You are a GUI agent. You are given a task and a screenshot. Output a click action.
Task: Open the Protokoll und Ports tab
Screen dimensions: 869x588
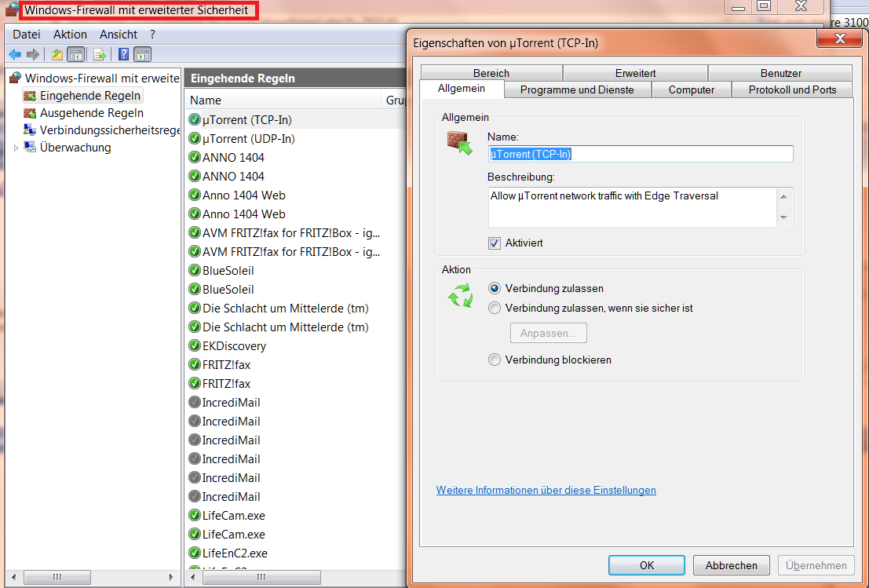click(x=793, y=89)
